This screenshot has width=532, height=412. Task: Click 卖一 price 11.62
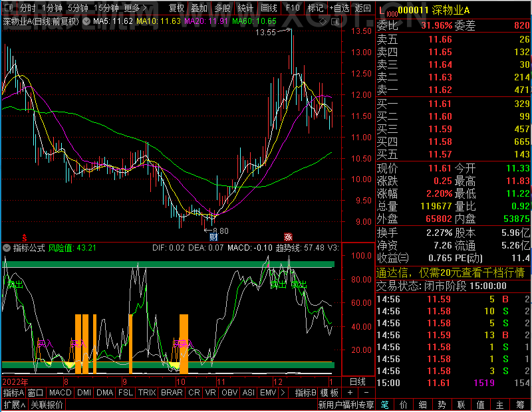[440, 90]
